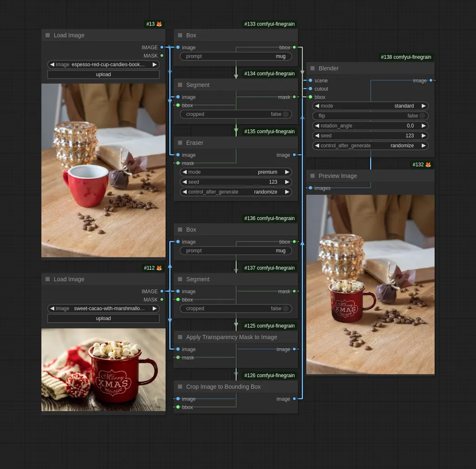Viewport: 476px width, 469px height.
Task: Click the fox badge above the Load Image node #13
Action: (x=159, y=24)
